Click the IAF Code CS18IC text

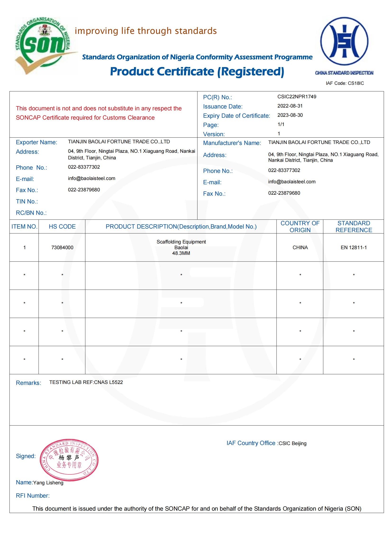[x=345, y=83]
